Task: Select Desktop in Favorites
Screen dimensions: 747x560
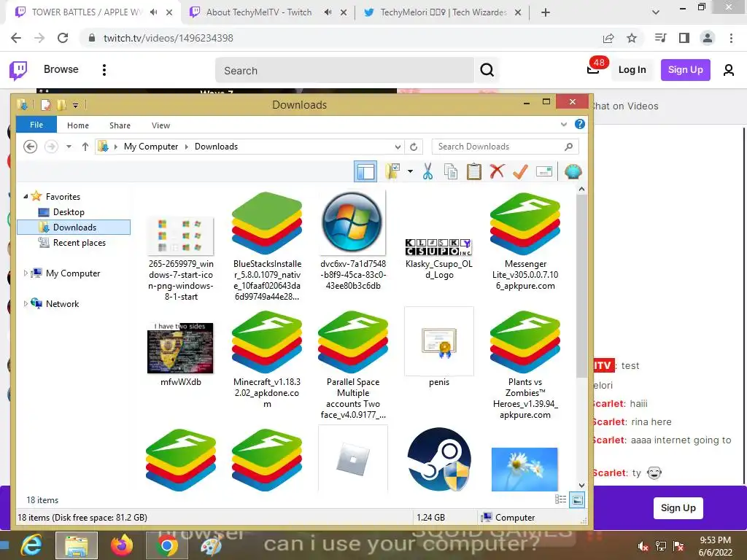Action: click(x=69, y=212)
